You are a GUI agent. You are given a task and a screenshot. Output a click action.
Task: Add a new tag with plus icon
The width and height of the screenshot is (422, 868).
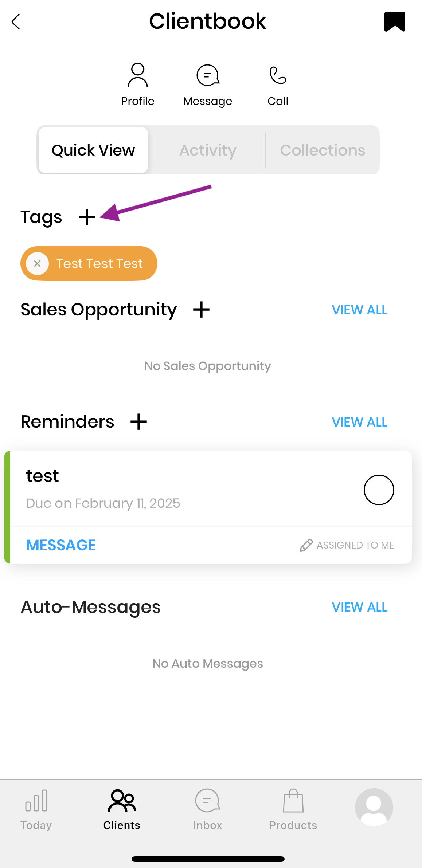[87, 217]
